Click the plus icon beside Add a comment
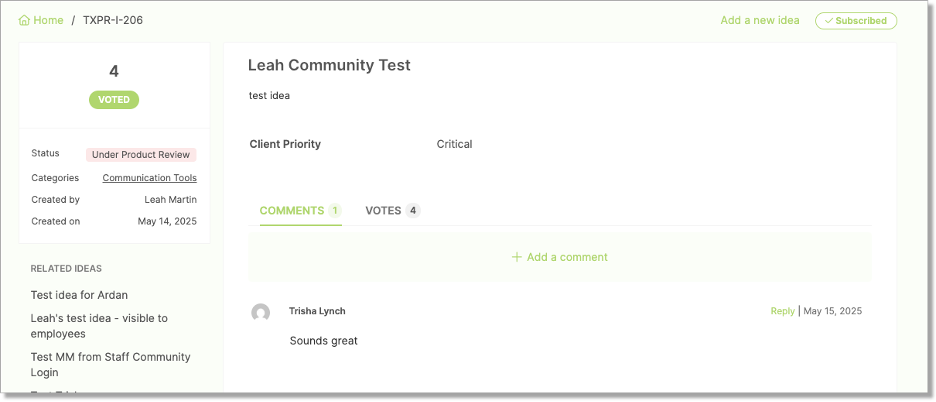The height and width of the screenshot is (402, 936). coord(517,257)
